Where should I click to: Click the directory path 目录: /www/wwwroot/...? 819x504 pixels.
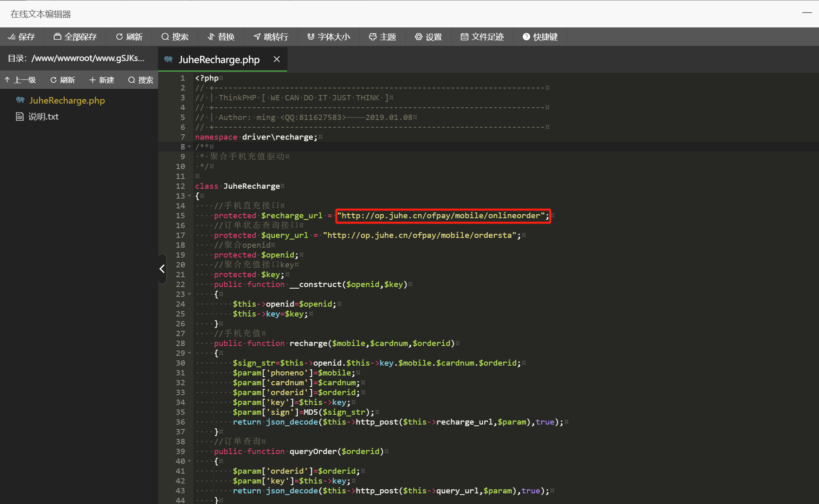[x=76, y=59]
